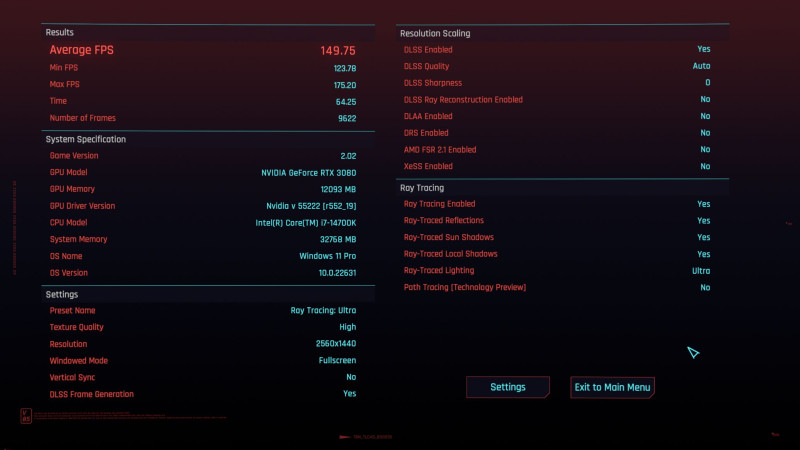Click the Ray Tracing section header
Image resolution: width=800 pixels, height=450 pixels.
click(422, 188)
